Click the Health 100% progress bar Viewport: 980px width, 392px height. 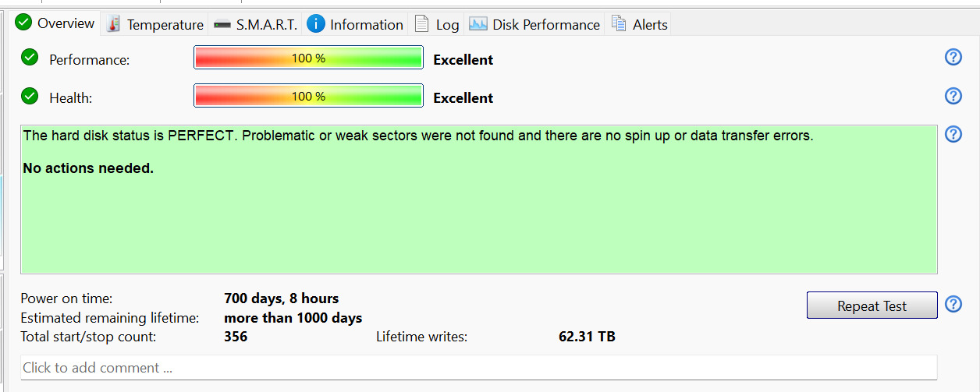pyautogui.click(x=308, y=97)
